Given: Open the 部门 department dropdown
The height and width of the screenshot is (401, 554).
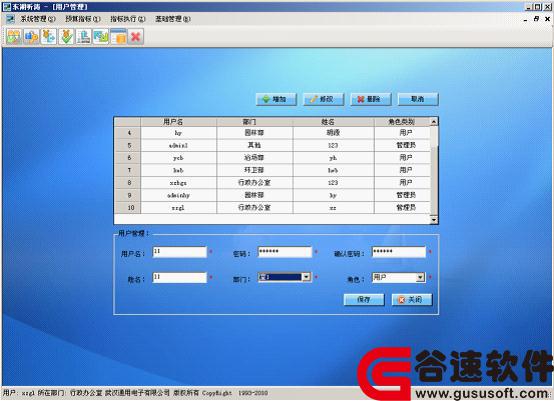Looking at the screenshot, I should 307,277.
